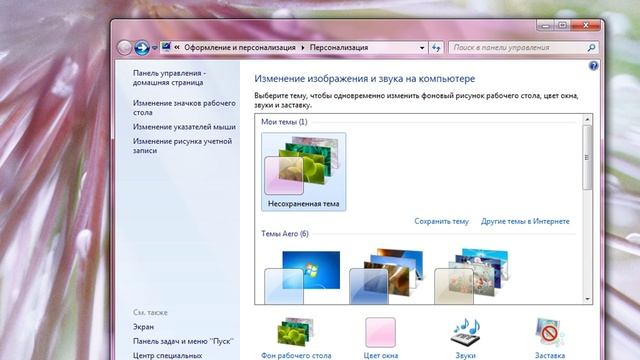Select the Windows 7 Aero theme thumbnail
640x360 pixels.
point(303,277)
